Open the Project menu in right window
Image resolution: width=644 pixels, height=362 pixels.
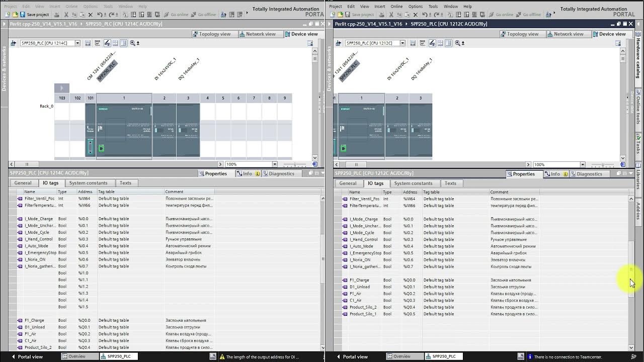[336, 7]
